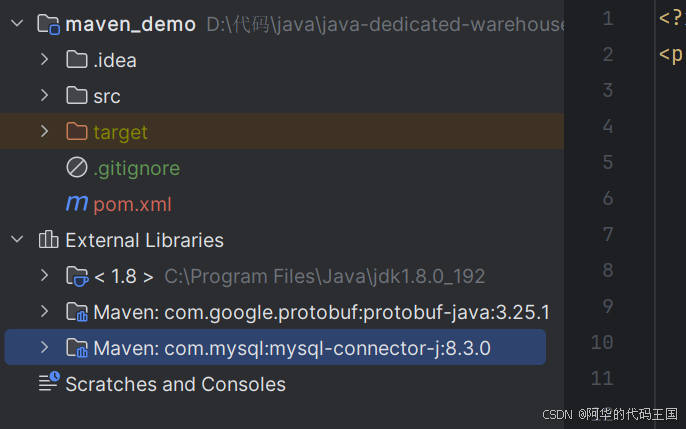Screen dimensions: 686x429
Task: Click the JDK 1.8 library icon
Action: pos(77,276)
